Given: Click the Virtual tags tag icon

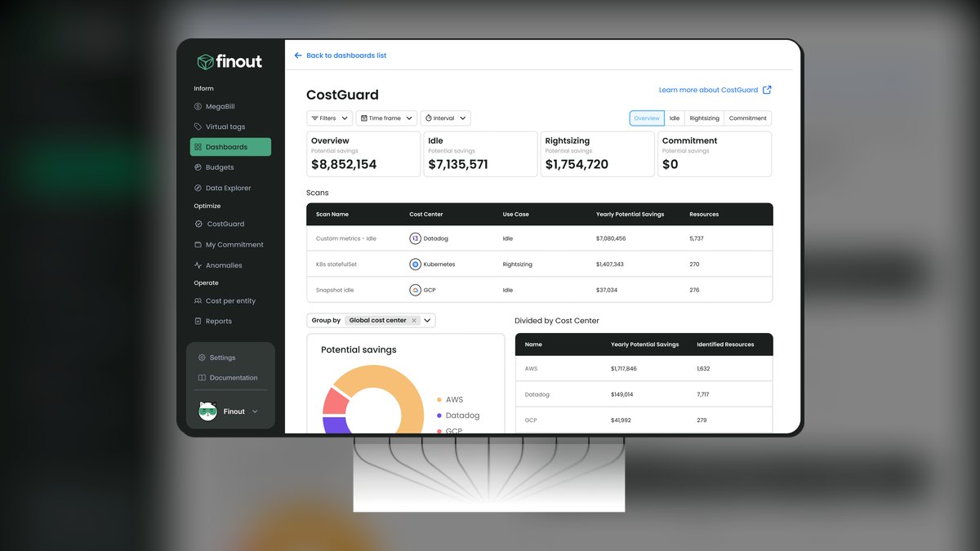Looking at the screenshot, I should click(x=198, y=127).
